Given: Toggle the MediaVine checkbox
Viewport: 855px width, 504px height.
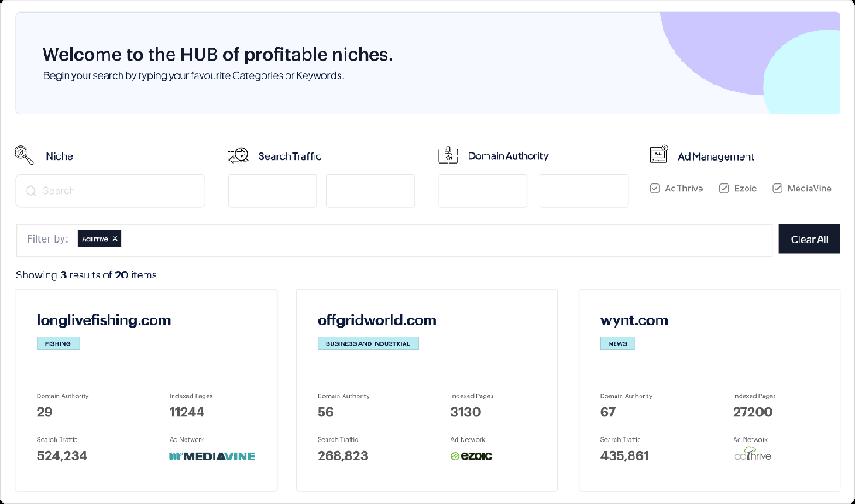Looking at the screenshot, I should 777,188.
